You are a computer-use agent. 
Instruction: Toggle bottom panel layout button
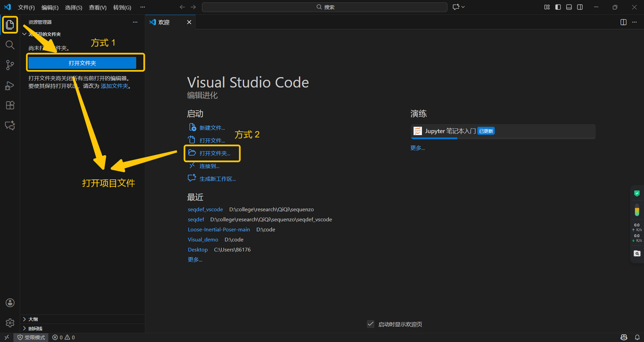point(569,7)
